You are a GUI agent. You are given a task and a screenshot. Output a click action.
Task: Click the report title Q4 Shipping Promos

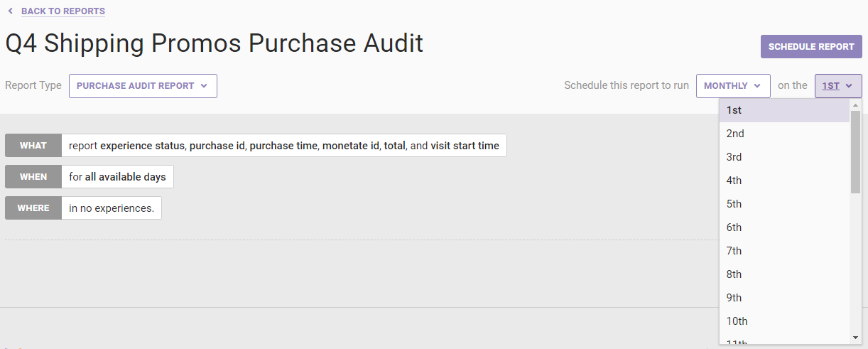pos(214,43)
